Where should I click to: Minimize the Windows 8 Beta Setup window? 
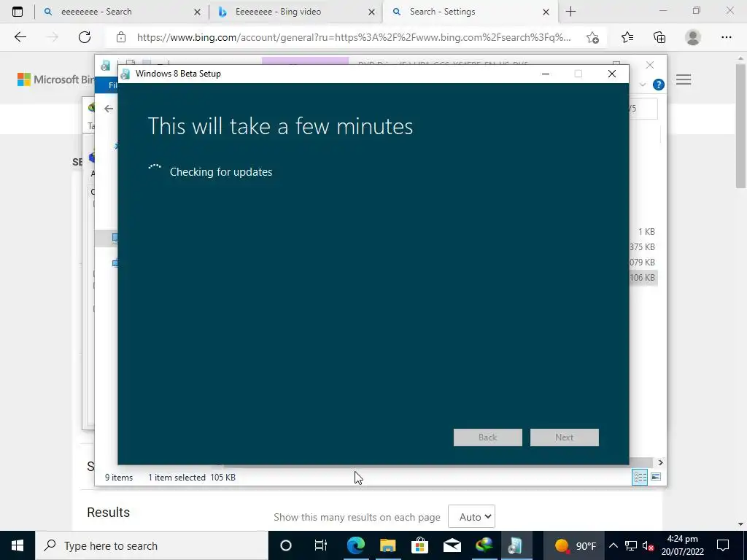546,74
